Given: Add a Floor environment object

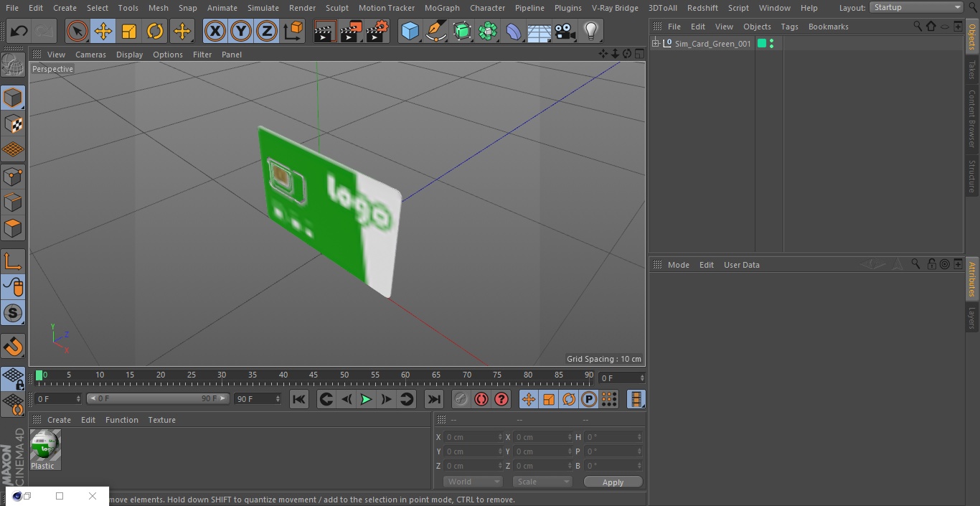Looking at the screenshot, I should tap(540, 32).
